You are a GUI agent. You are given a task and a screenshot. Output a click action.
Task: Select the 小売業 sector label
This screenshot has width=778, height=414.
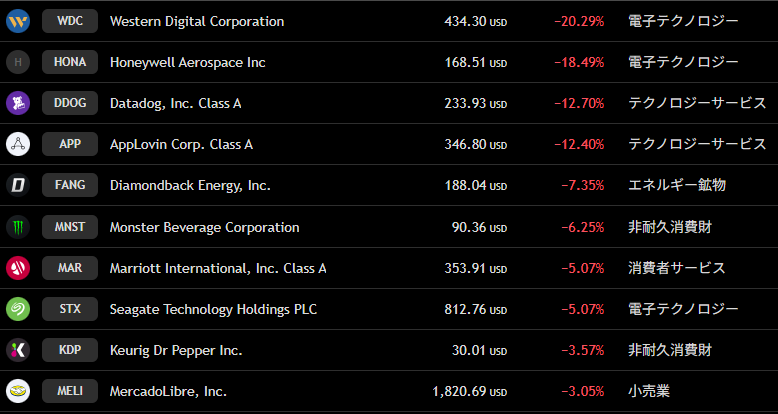[649, 391]
